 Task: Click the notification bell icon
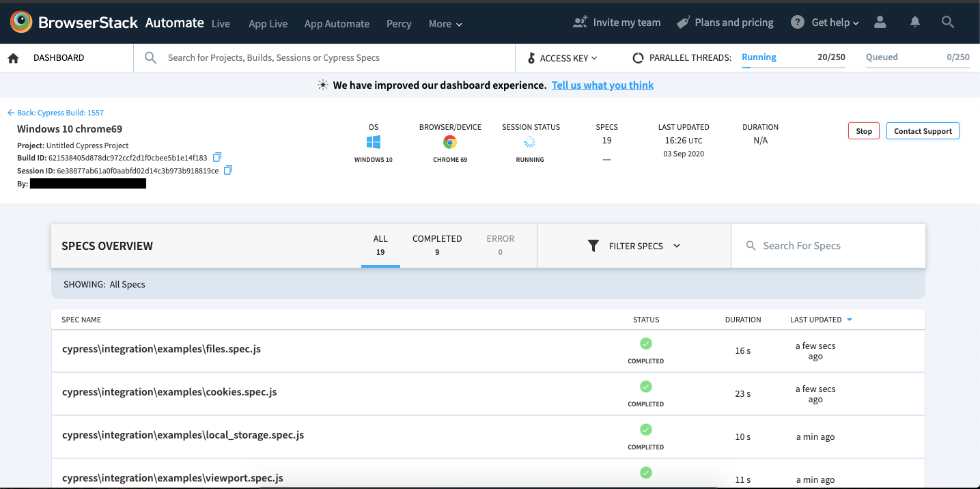[x=914, y=22]
